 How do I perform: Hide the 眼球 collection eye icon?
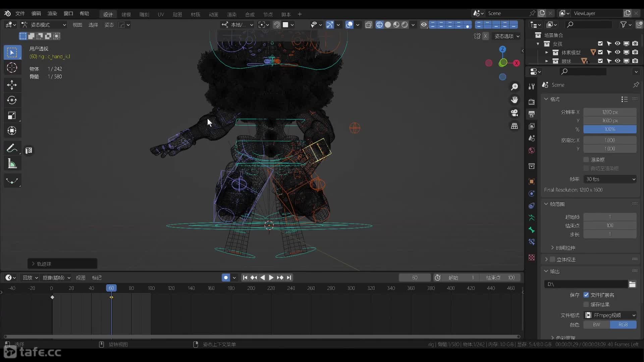(618, 61)
